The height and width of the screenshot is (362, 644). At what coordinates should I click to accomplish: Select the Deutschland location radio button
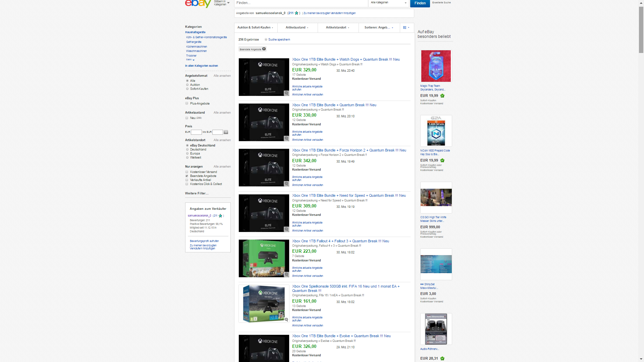tap(187, 149)
